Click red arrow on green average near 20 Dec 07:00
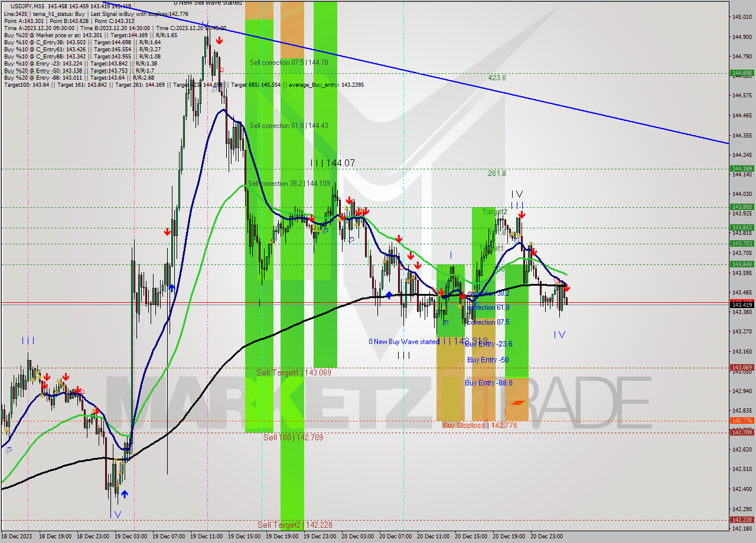 [400, 238]
